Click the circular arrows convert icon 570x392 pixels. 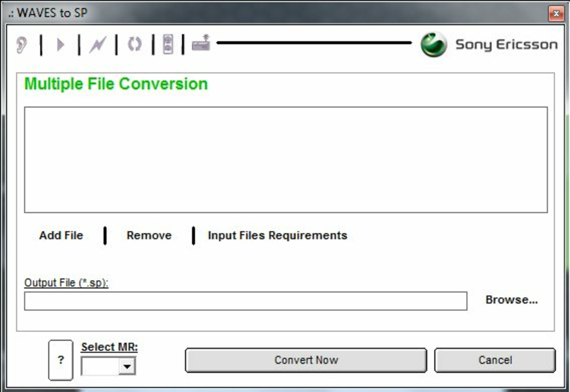coord(134,45)
